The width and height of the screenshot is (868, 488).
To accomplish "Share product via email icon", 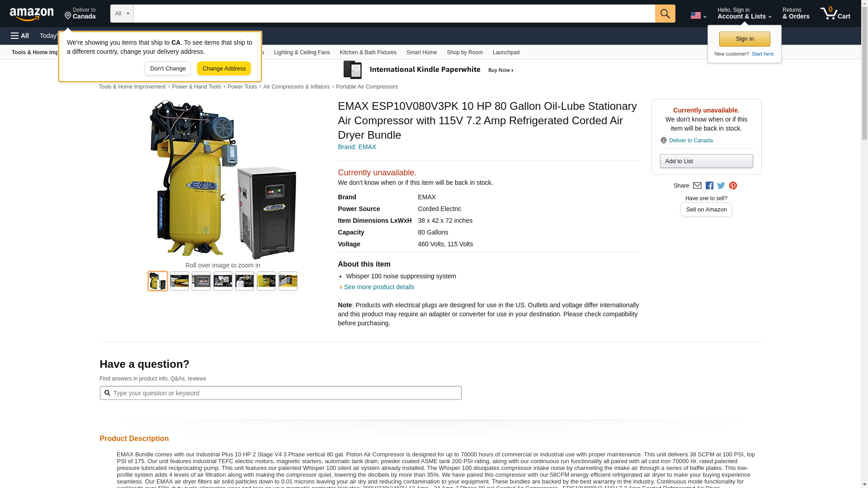I will [x=697, y=186].
